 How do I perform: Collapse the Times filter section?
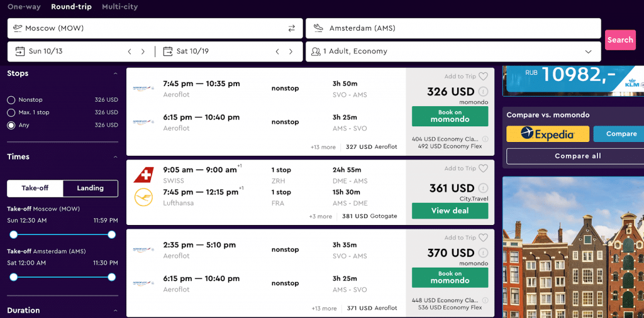click(x=116, y=157)
